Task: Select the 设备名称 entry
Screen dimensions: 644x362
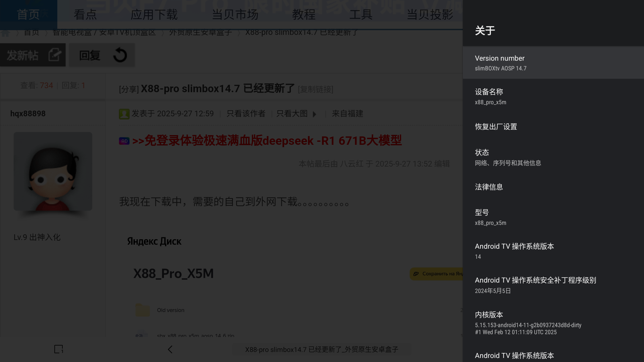Action: [553, 97]
